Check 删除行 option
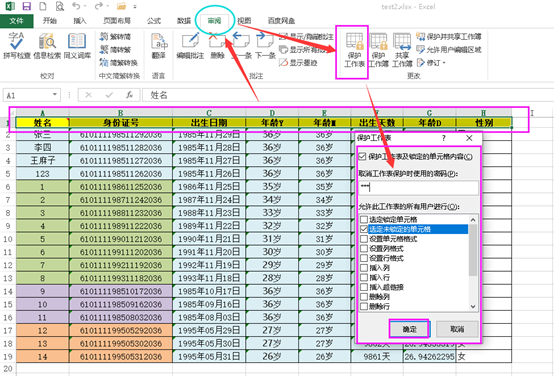 point(364,306)
